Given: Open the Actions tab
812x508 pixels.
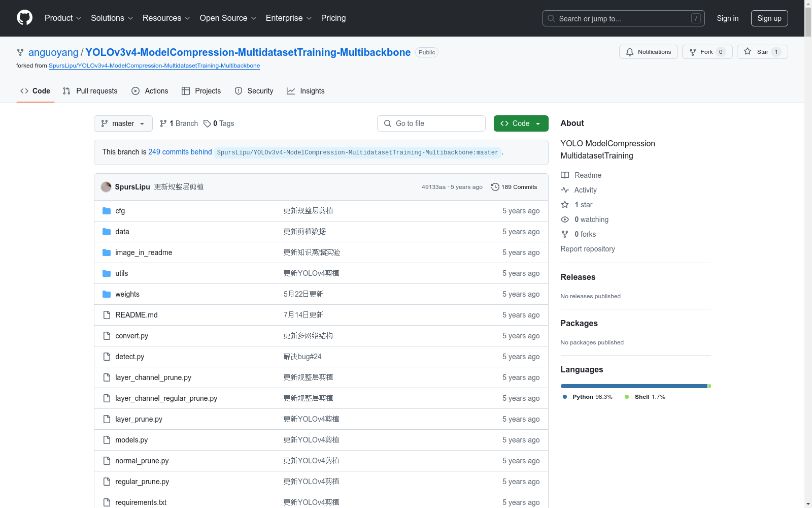Looking at the screenshot, I should (150, 91).
